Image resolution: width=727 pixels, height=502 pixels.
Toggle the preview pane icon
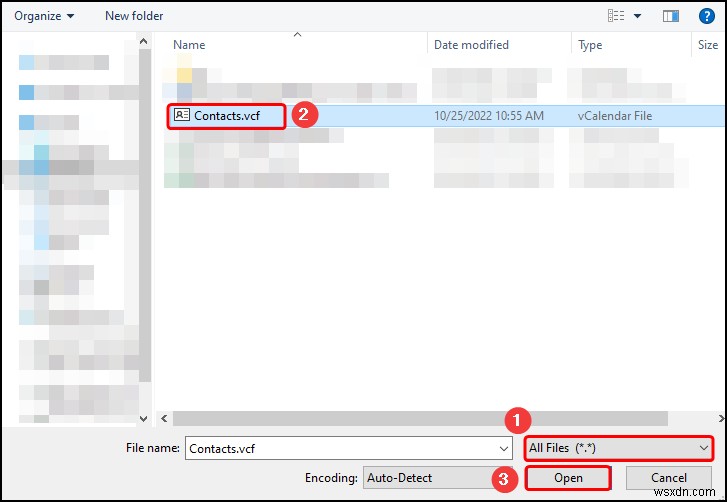tap(670, 16)
